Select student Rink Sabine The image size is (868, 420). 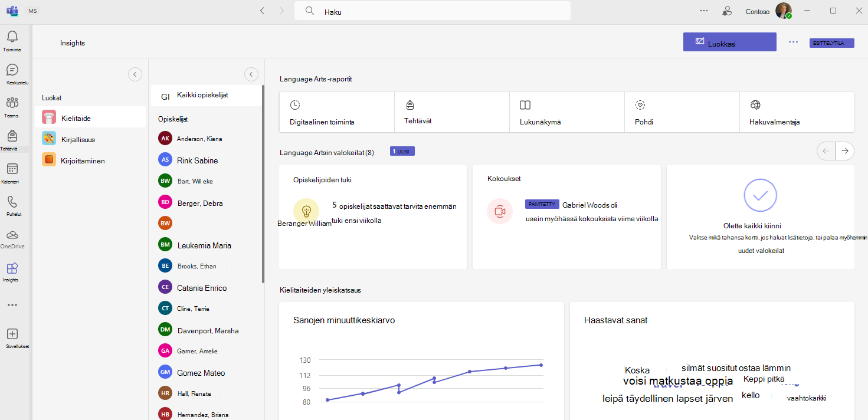coord(207,160)
